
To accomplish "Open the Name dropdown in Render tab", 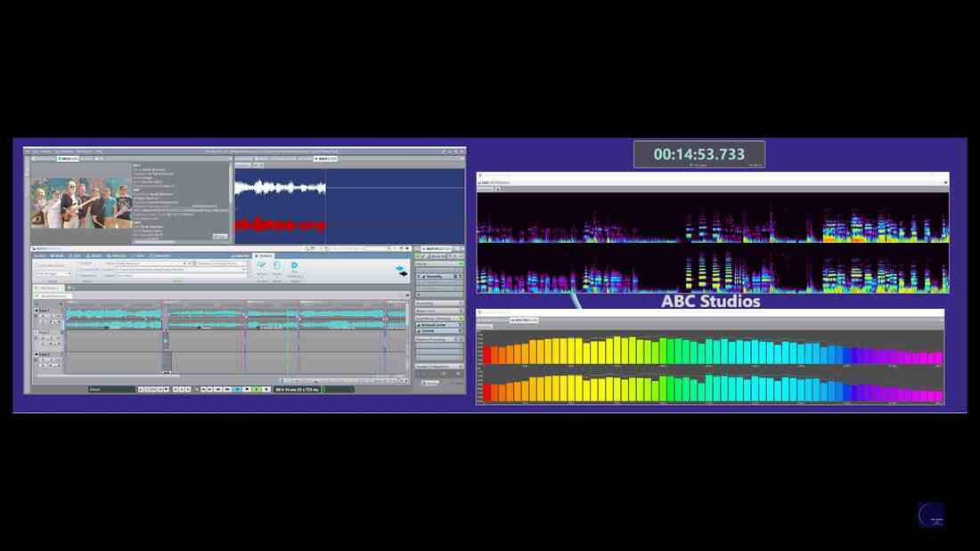I will (x=185, y=263).
